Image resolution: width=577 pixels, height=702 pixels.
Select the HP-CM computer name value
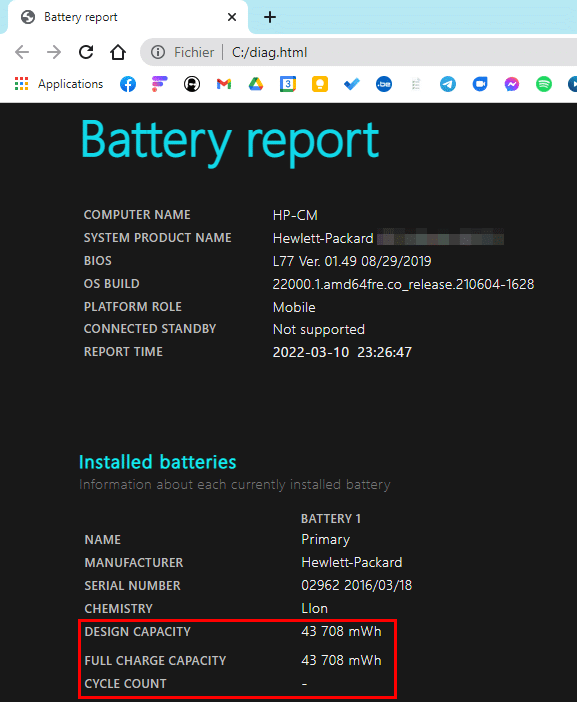click(295, 215)
